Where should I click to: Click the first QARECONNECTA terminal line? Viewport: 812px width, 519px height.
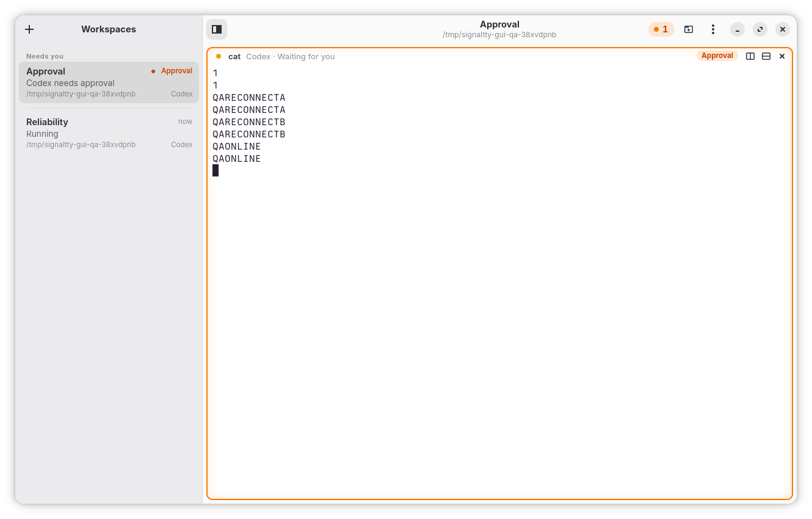(x=249, y=98)
